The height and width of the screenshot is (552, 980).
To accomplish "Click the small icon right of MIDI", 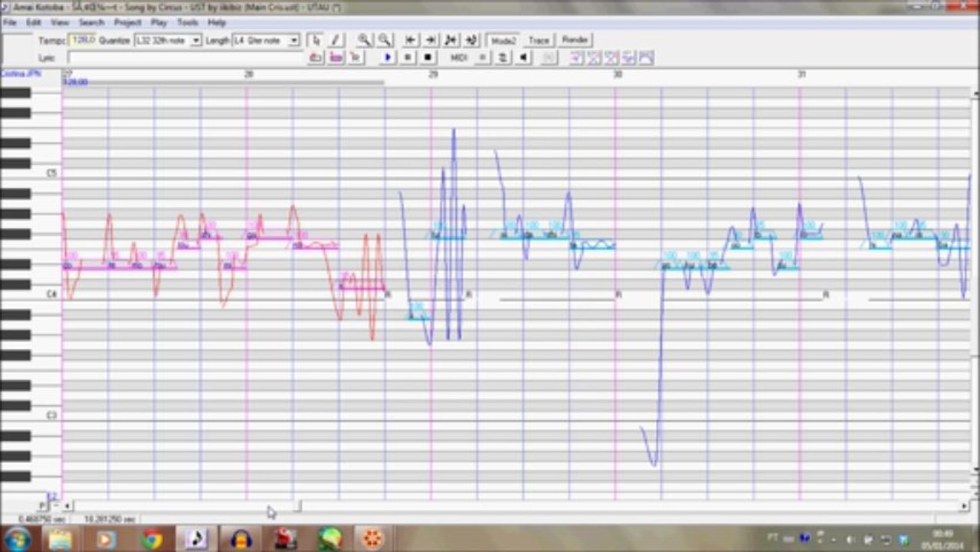I will [483, 58].
